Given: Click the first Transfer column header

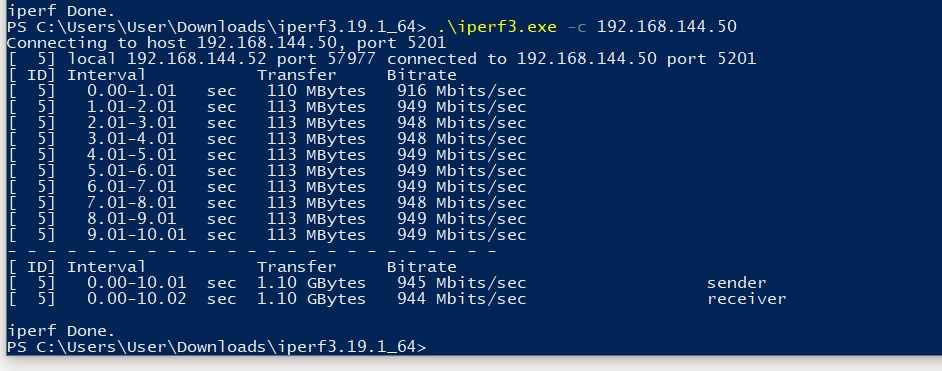Looking at the screenshot, I should pyautogui.click(x=297, y=75).
